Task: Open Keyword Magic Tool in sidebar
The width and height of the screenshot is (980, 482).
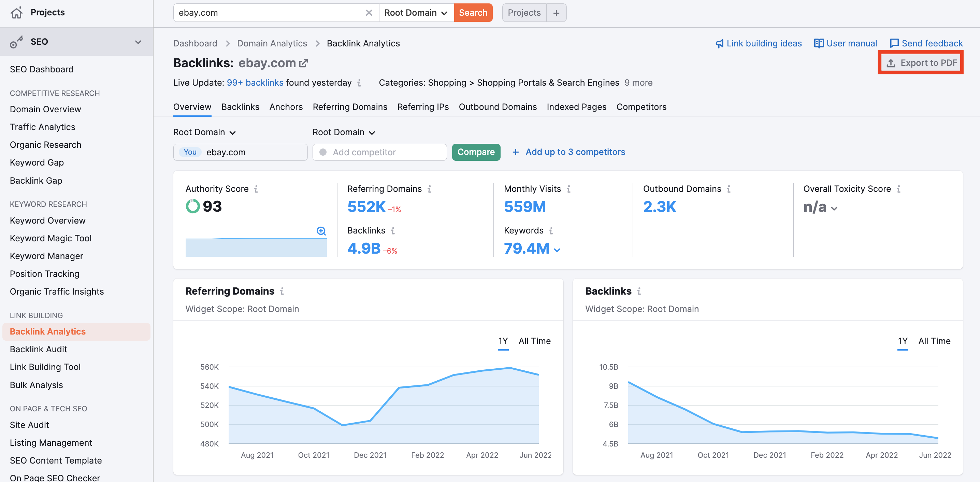Action: [x=51, y=239]
